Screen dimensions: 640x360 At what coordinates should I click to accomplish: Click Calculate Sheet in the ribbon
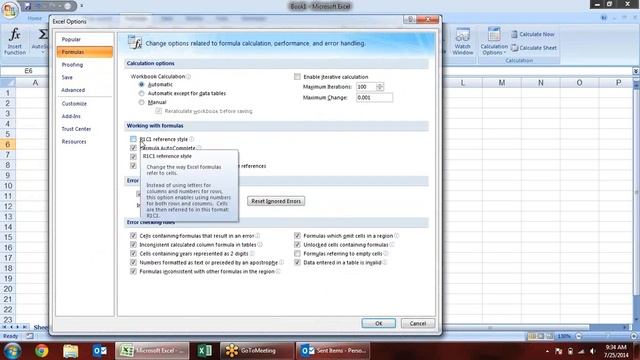click(533, 48)
